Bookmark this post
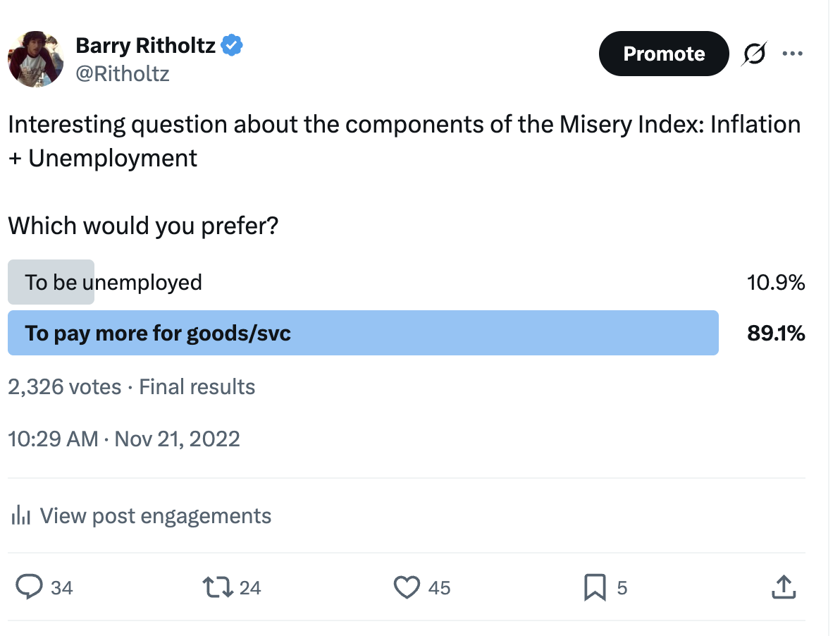 pyautogui.click(x=595, y=587)
